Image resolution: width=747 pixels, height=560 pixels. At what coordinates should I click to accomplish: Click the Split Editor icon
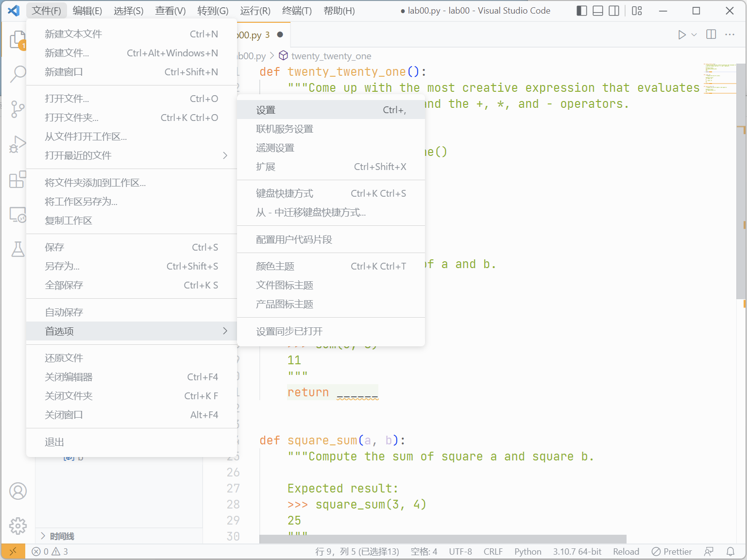pos(711,34)
